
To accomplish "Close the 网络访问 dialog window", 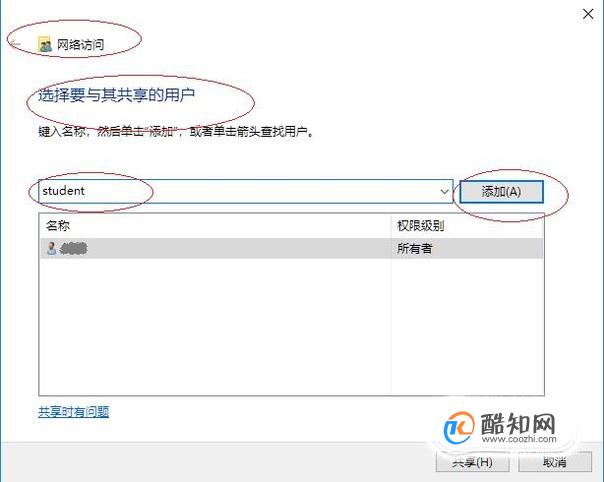I will (588, 14).
